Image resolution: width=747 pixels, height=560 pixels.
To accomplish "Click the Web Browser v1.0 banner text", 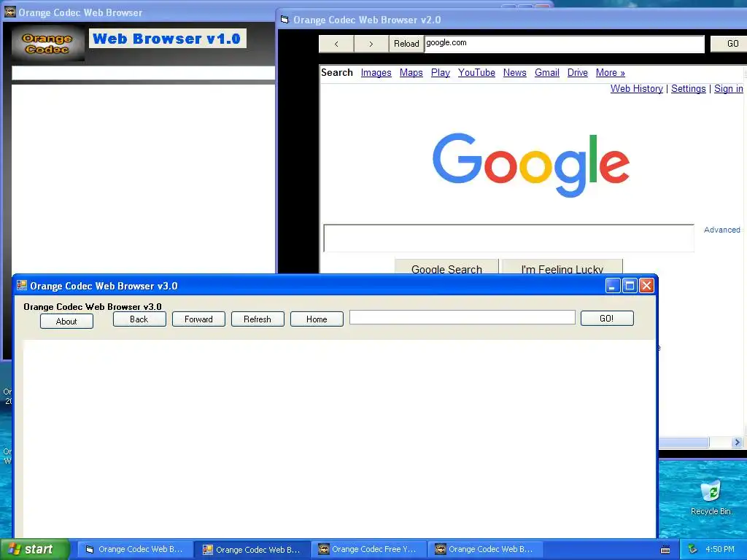I will (167, 39).
